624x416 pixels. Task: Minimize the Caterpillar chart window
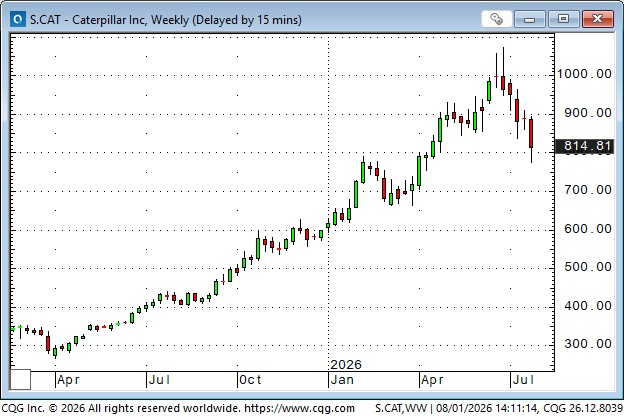point(529,19)
